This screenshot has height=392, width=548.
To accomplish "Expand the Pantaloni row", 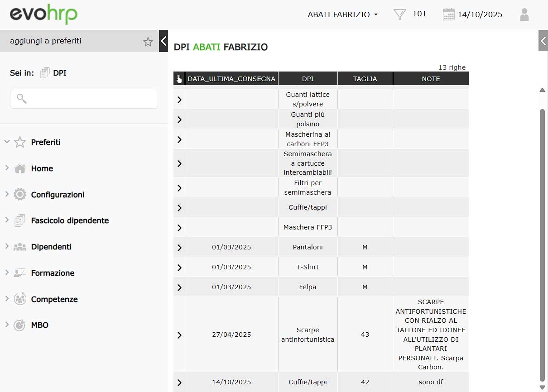I will tap(179, 248).
